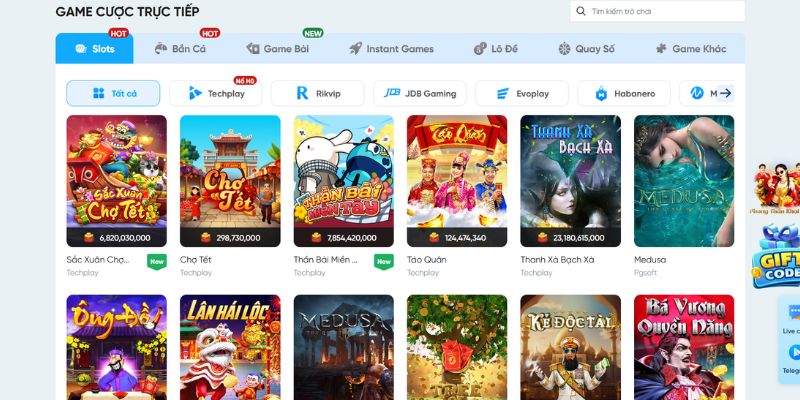Viewport: 800px width, 400px height.
Task: Click the NEW badge on Game Bài tab
Action: click(313, 33)
